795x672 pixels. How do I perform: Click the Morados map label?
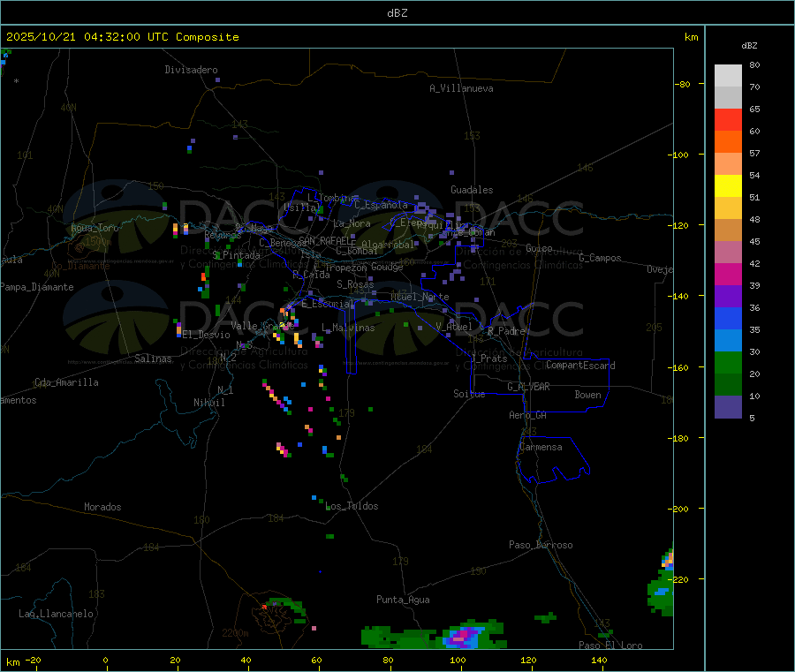point(102,507)
